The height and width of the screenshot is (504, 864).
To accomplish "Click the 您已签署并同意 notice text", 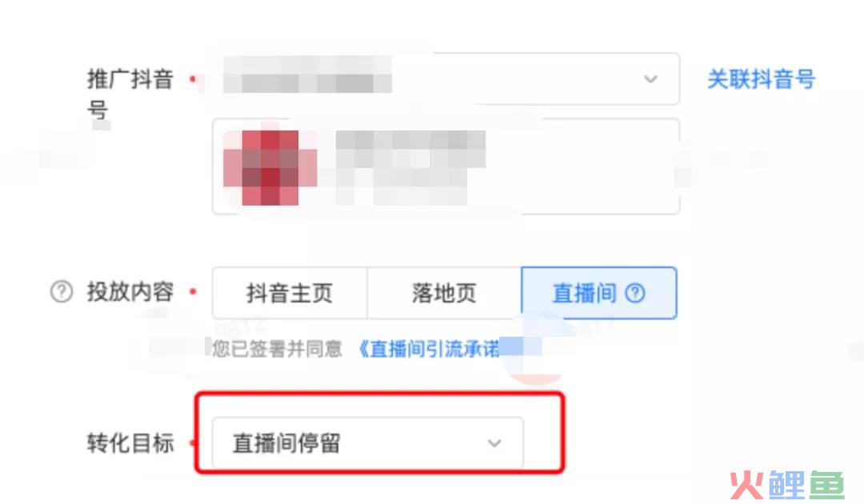I will point(277,349).
